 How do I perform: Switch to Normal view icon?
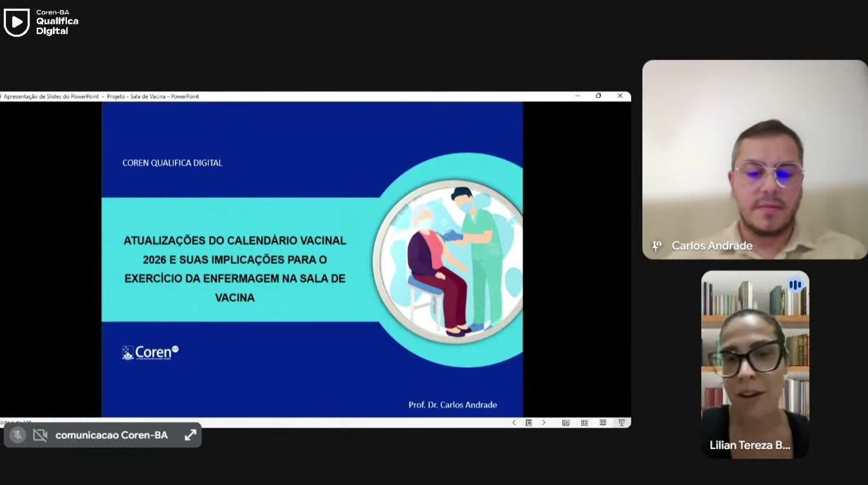pyautogui.click(x=566, y=423)
